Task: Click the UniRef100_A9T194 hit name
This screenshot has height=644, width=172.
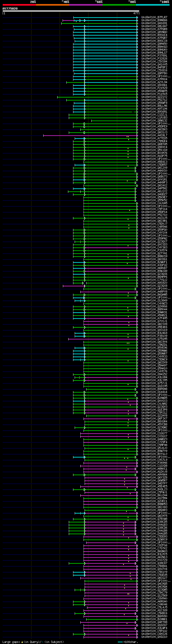Action: pos(154,109)
